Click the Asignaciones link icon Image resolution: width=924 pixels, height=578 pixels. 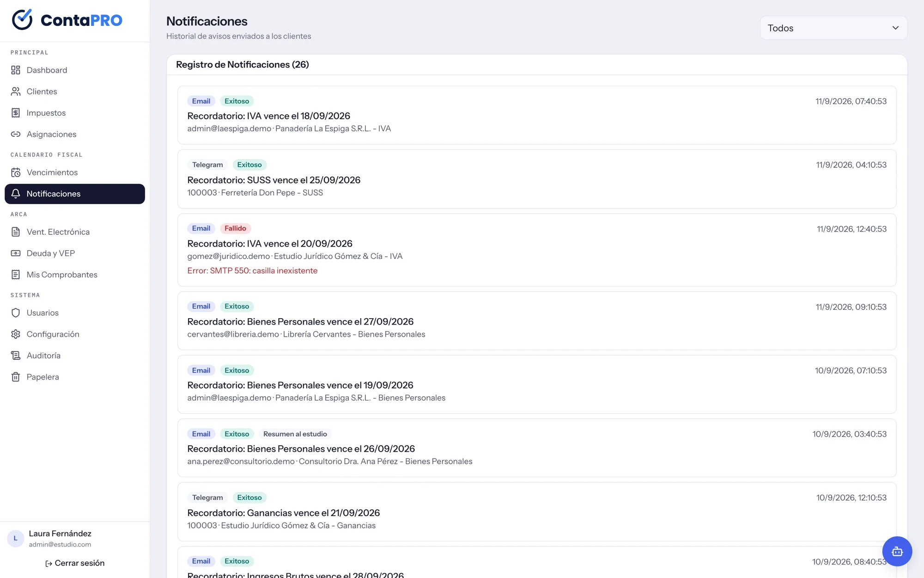click(16, 134)
